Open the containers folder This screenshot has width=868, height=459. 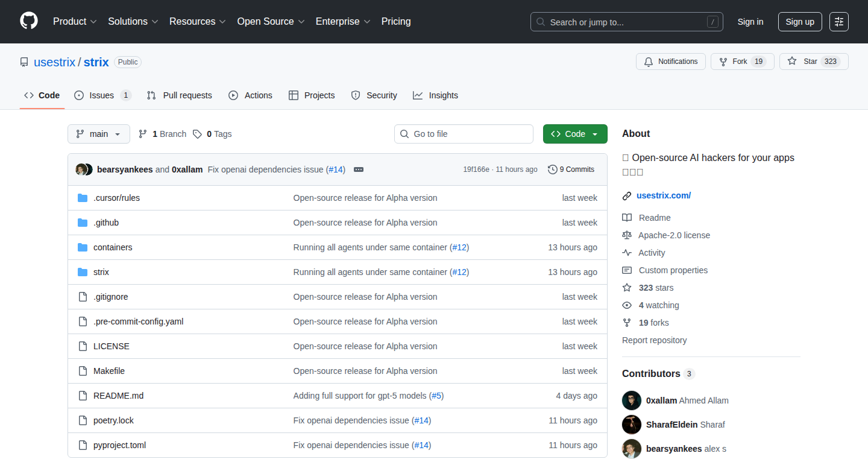(x=113, y=247)
